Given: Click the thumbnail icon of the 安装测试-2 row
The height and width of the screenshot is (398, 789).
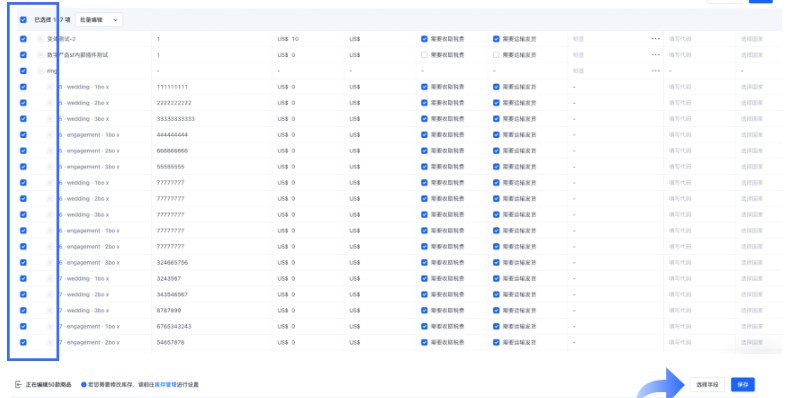Looking at the screenshot, I should (x=40, y=39).
